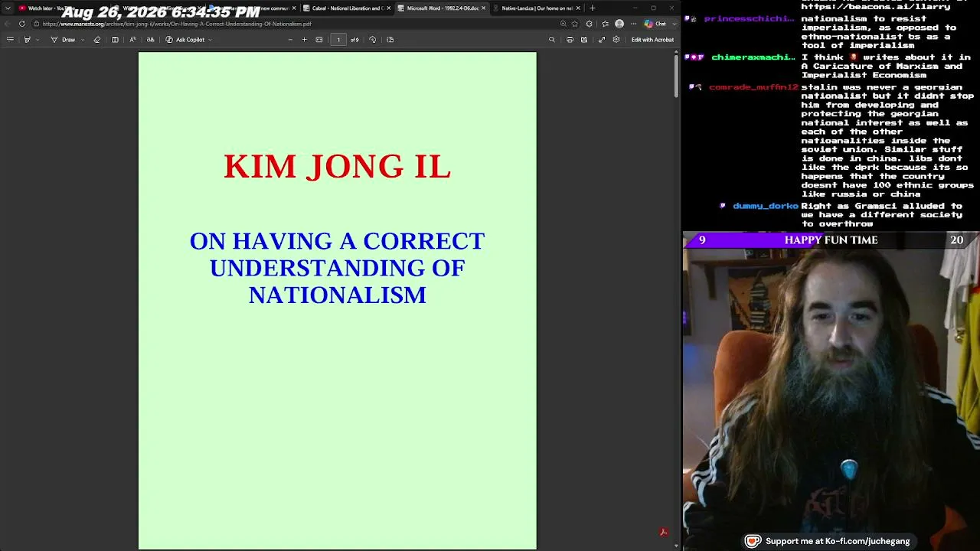This screenshot has height=551, width=980.
Task: Open the Translate document tool
Action: point(150,40)
